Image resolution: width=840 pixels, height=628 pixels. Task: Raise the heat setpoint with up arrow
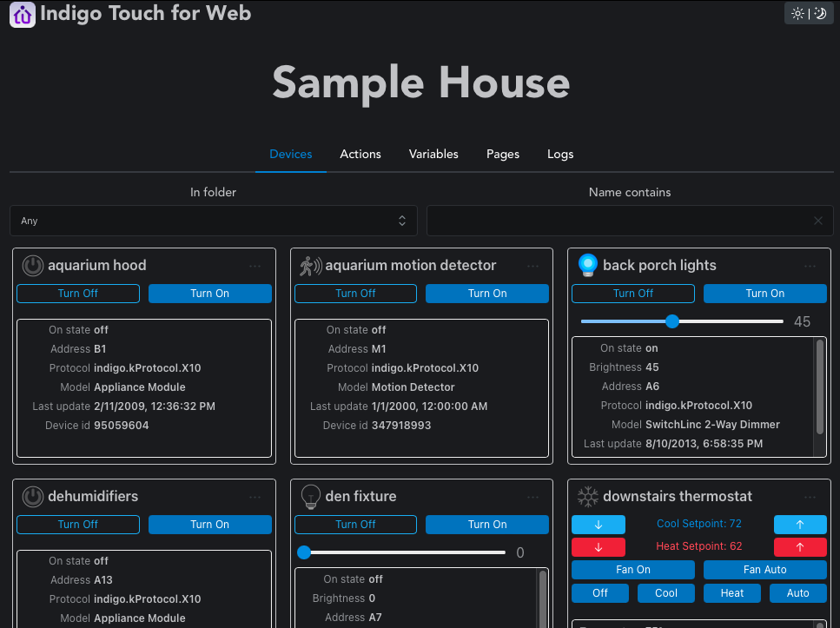pyautogui.click(x=800, y=547)
